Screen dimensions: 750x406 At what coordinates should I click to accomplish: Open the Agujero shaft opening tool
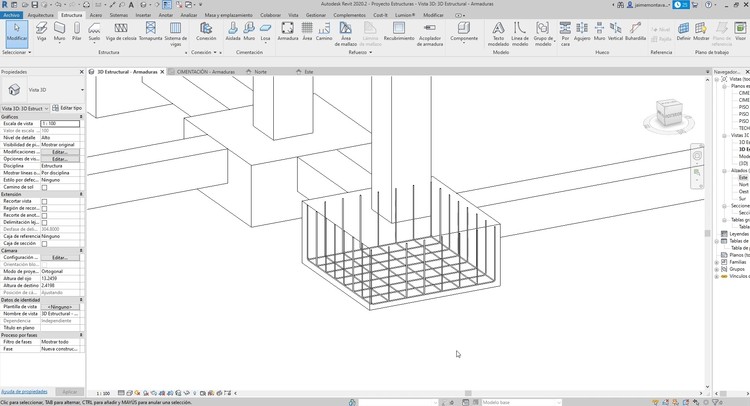click(x=580, y=32)
